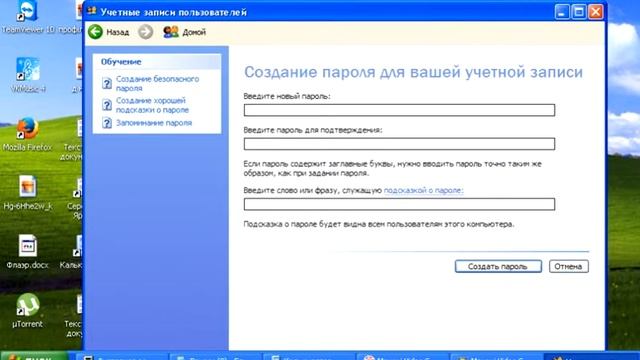Open the Создание хорошей подсказки о пароле link
Image resolution: width=640 pixels, height=360 pixels.
(x=152, y=105)
